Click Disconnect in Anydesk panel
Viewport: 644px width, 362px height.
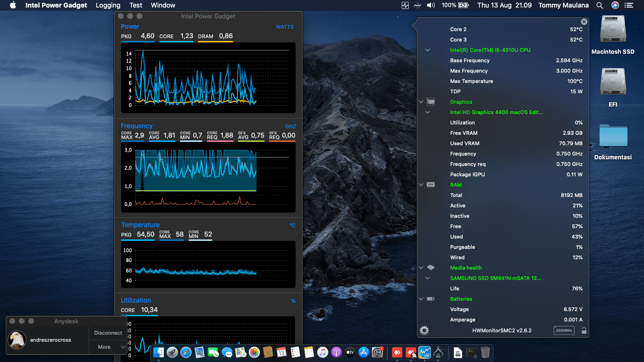pos(108,333)
